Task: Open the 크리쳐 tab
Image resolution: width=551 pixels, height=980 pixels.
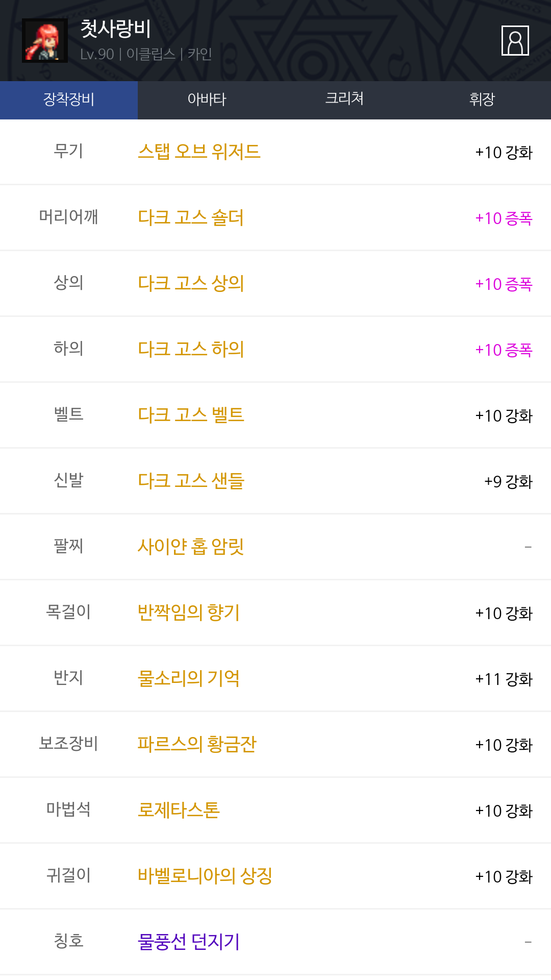Action: pos(344,100)
